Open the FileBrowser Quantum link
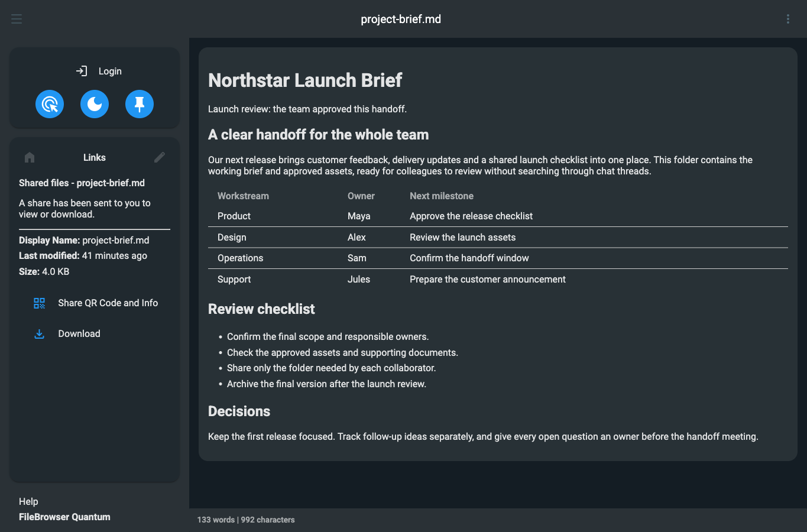This screenshot has width=807, height=532. pyautogui.click(x=64, y=517)
